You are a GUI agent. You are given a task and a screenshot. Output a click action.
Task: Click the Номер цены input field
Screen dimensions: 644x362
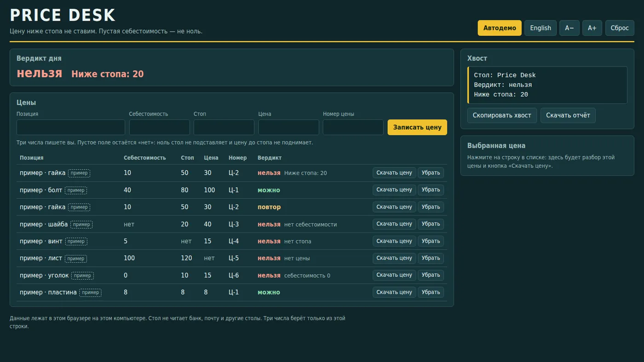click(353, 127)
